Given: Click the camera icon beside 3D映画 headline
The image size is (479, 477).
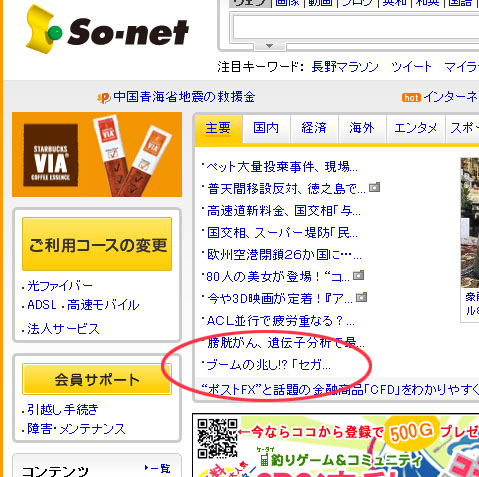Looking at the screenshot, I should pos(362,297).
